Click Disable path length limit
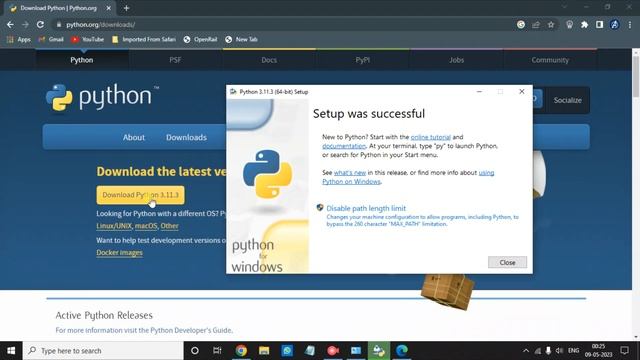This screenshot has width=640, height=360. tap(366, 208)
